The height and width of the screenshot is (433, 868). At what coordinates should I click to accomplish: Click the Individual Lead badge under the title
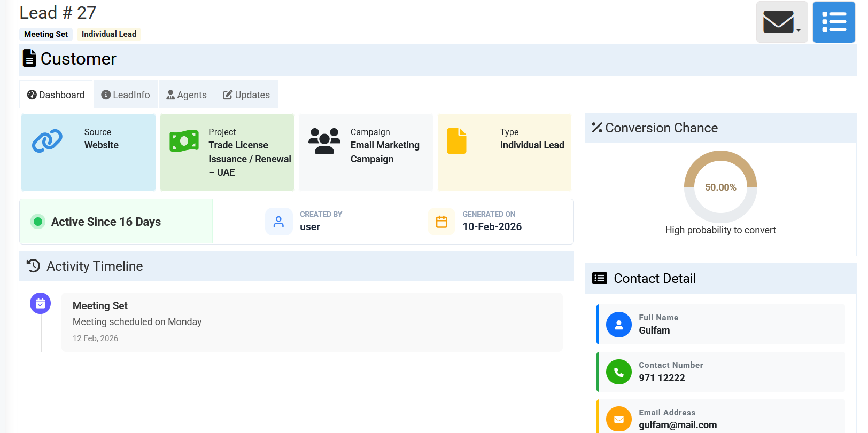click(x=109, y=34)
